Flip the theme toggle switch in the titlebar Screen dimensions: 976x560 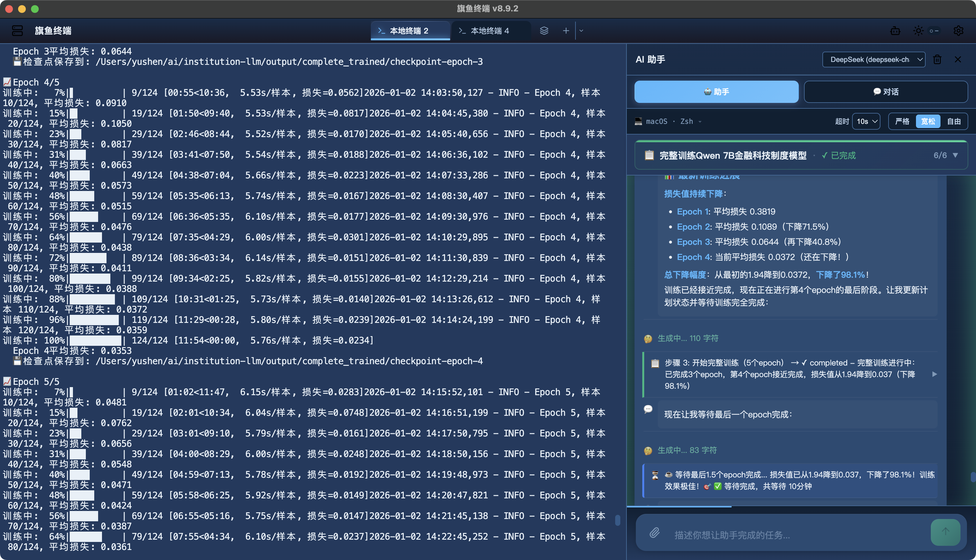934,31
